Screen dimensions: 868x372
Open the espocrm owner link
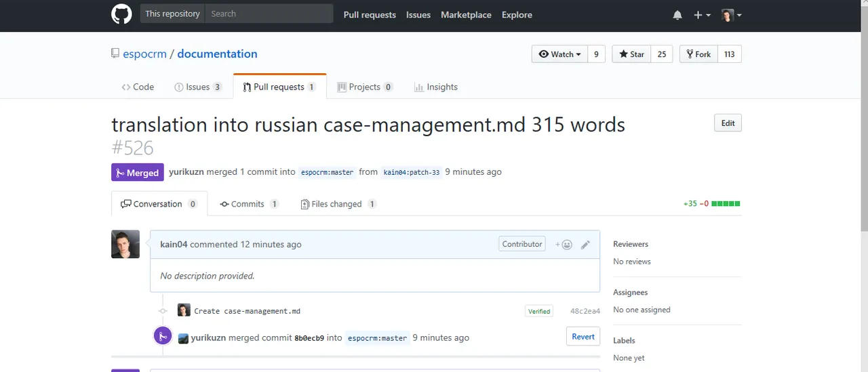tap(144, 54)
